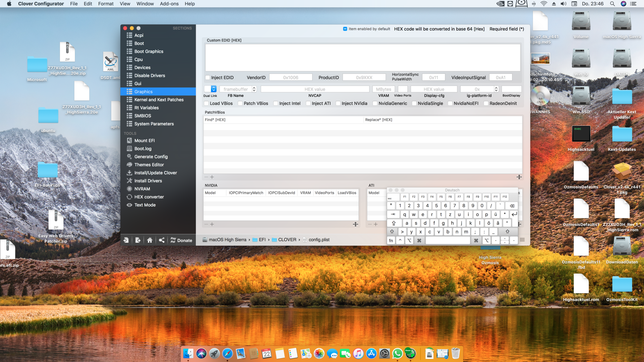Screen dimensions: 644x362
Task: Open the HEX converter tool
Action: point(149,197)
